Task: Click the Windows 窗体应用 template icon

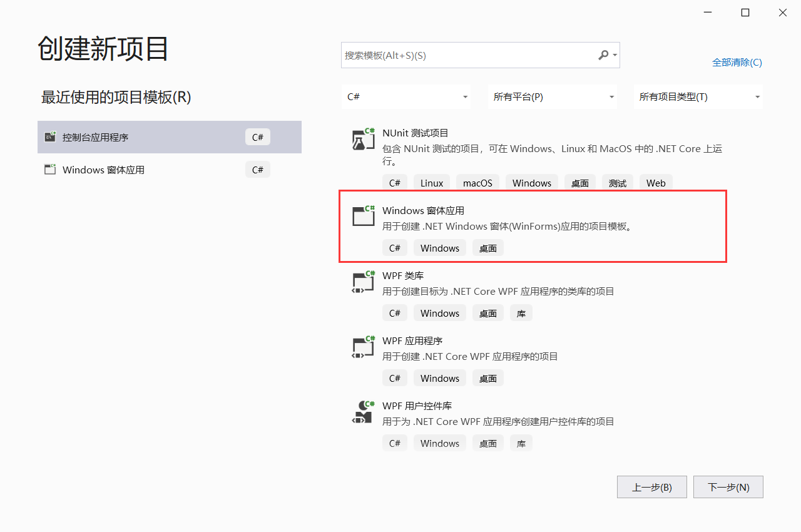Action: (x=363, y=216)
